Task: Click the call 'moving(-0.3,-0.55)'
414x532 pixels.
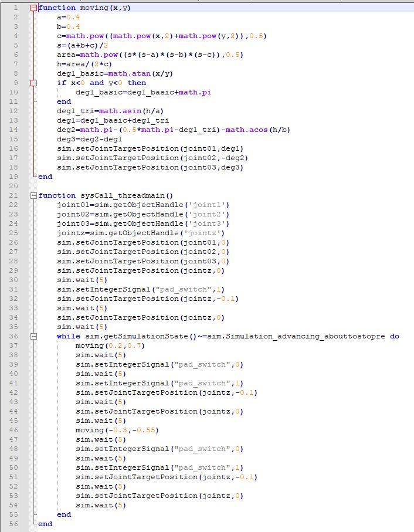Action: (117, 430)
